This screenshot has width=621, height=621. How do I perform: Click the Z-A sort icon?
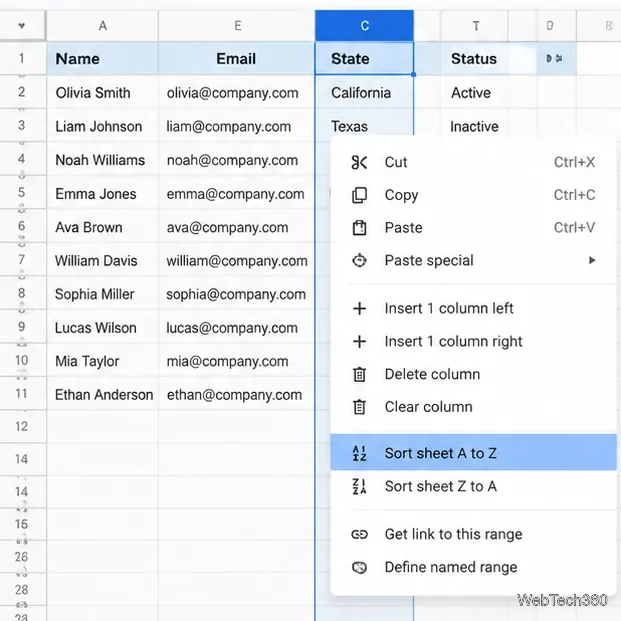coord(359,486)
